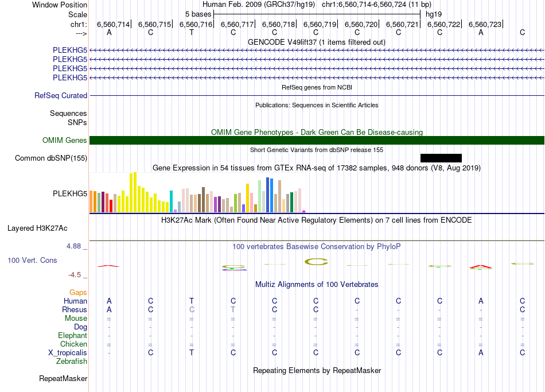Click the Scale track label
Screen dimensions: 545x392
click(x=77, y=14)
